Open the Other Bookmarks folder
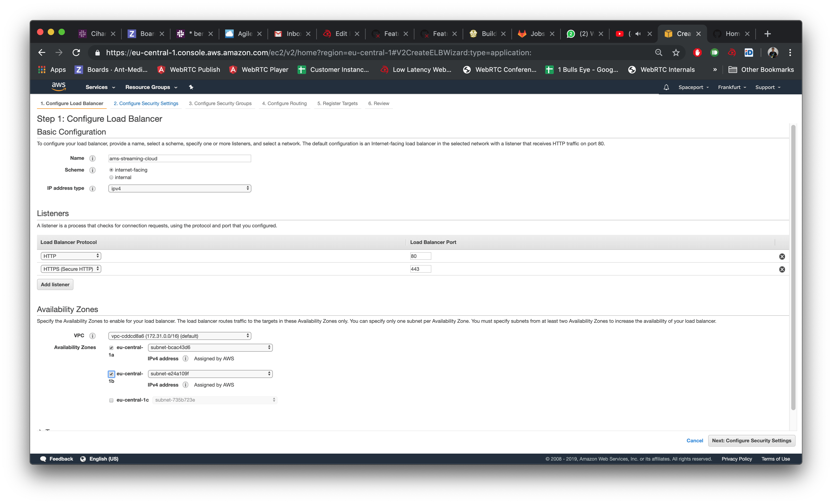 click(761, 70)
